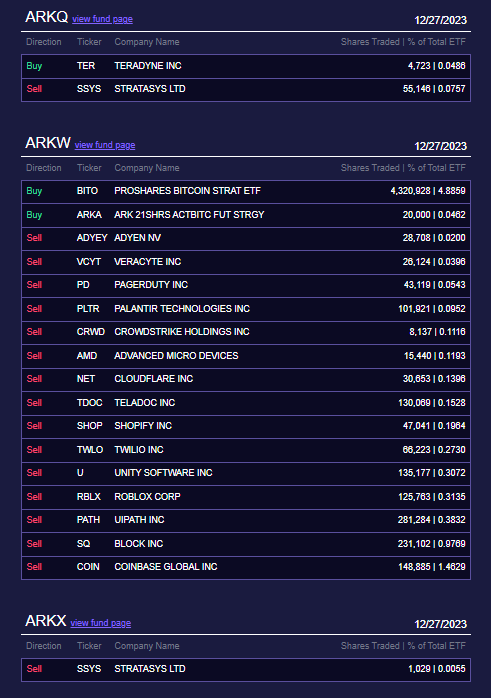This screenshot has width=491, height=698.
Task: Click the CLOUDFLARE INC row
Action: tap(246, 379)
